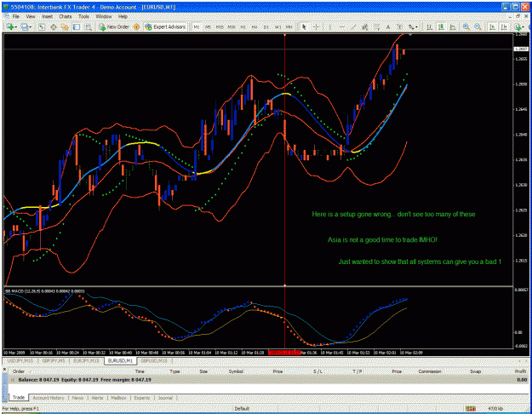
Task: Open the Strategy Tester icon
Action: (x=89, y=27)
